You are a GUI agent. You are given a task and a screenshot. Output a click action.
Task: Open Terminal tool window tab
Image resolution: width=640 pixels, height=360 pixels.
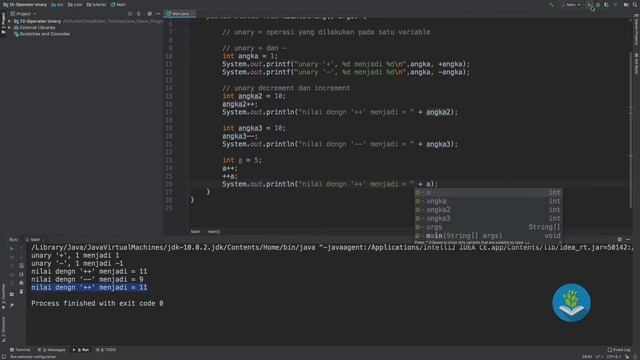[x=20, y=350]
